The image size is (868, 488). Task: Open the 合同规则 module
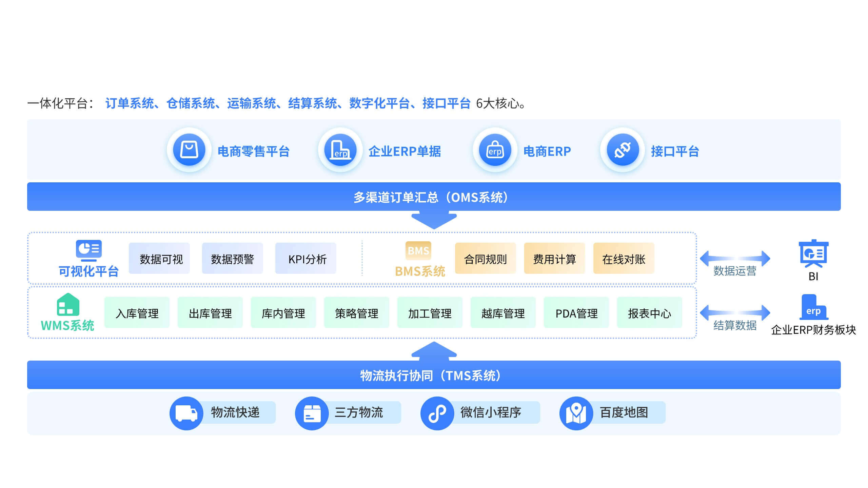click(486, 258)
